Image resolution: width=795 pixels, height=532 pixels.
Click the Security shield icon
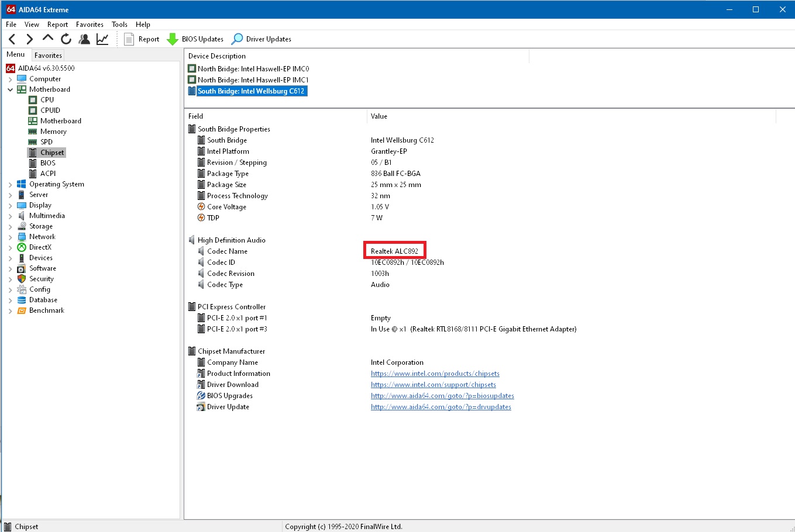click(x=22, y=279)
